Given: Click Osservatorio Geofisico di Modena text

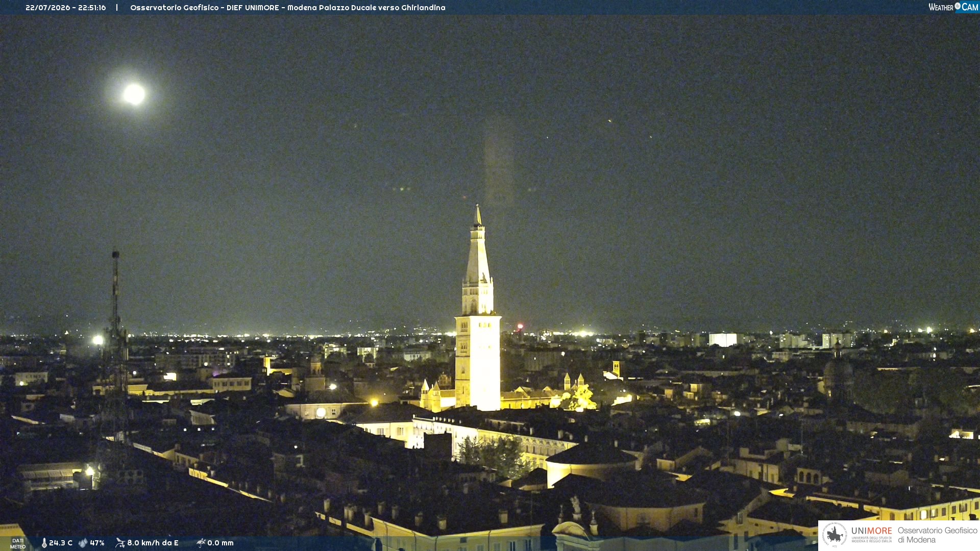Looking at the screenshot, I should [x=937, y=535].
